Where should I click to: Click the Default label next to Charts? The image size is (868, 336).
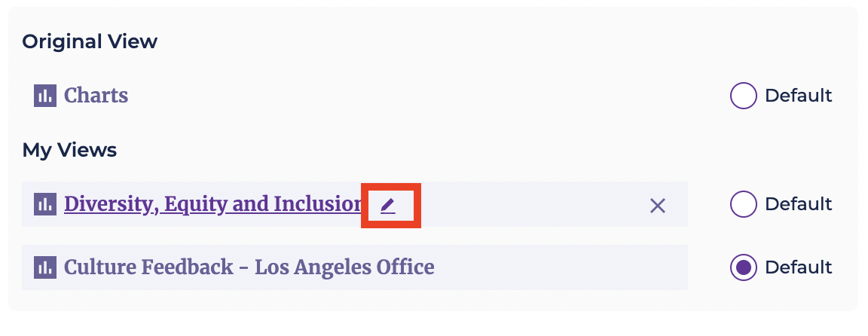click(798, 96)
